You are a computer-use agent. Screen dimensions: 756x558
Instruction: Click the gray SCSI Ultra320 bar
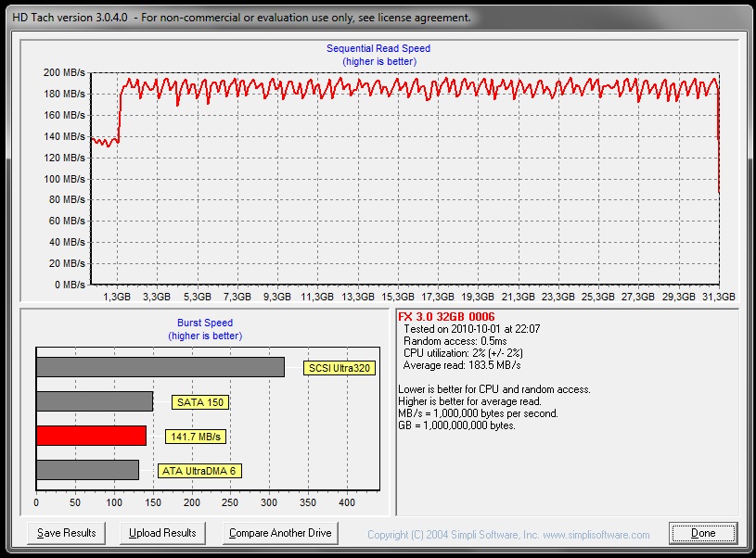click(160, 367)
